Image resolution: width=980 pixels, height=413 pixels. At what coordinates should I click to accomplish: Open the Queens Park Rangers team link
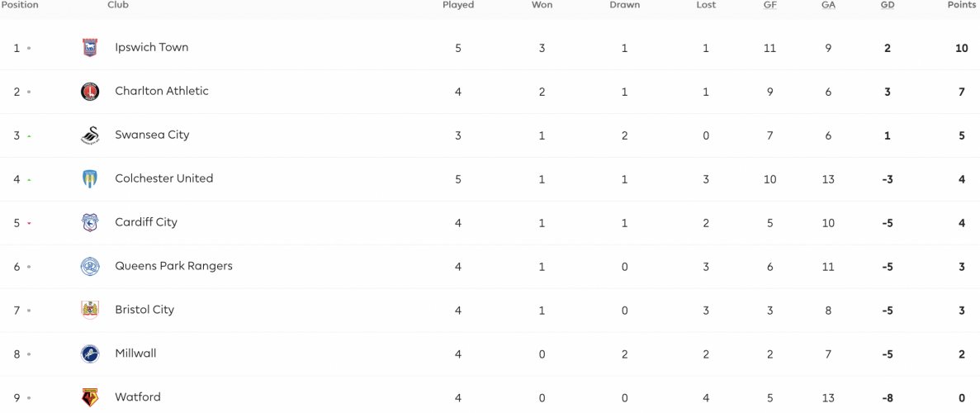pos(173,266)
